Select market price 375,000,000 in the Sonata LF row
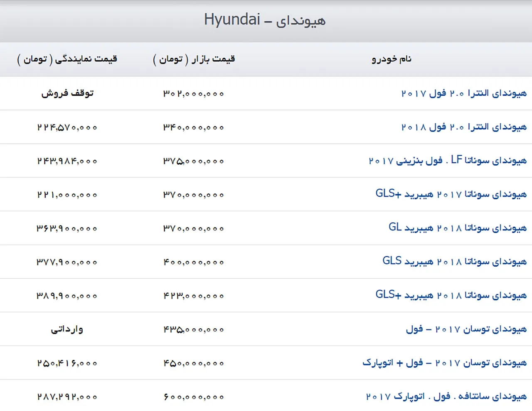 coord(193,161)
